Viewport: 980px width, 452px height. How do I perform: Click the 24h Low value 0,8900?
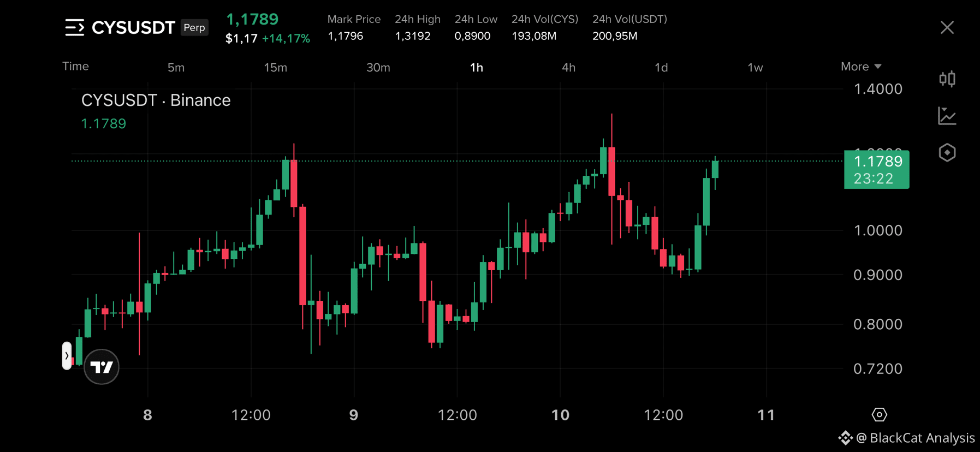click(472, 36)
